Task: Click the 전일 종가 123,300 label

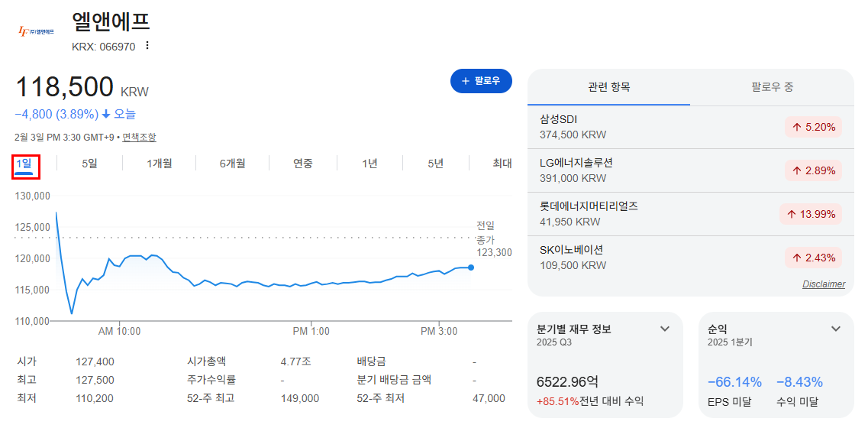Action: [494, 239]
